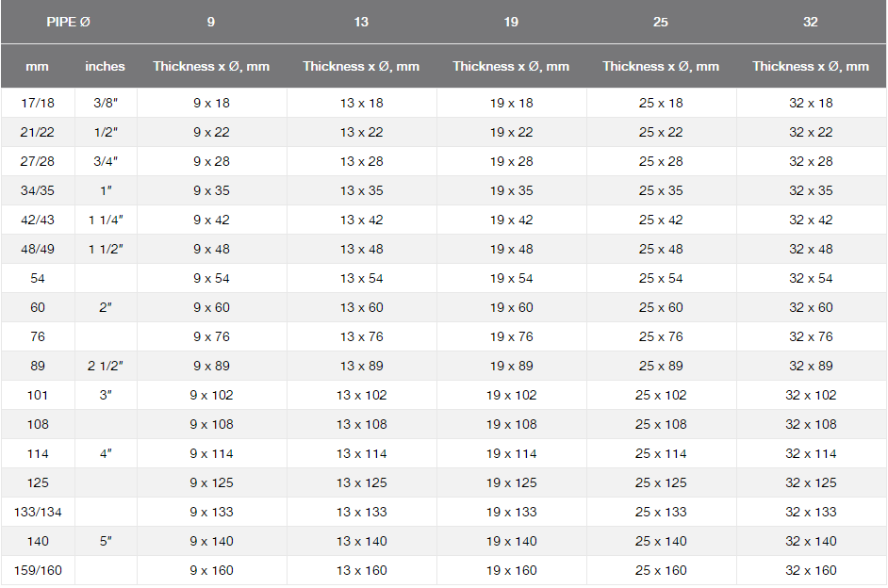This screenshot has width=888, height=588.
Task: Click the column header labeled 32
Action: (x=811, y=22)
